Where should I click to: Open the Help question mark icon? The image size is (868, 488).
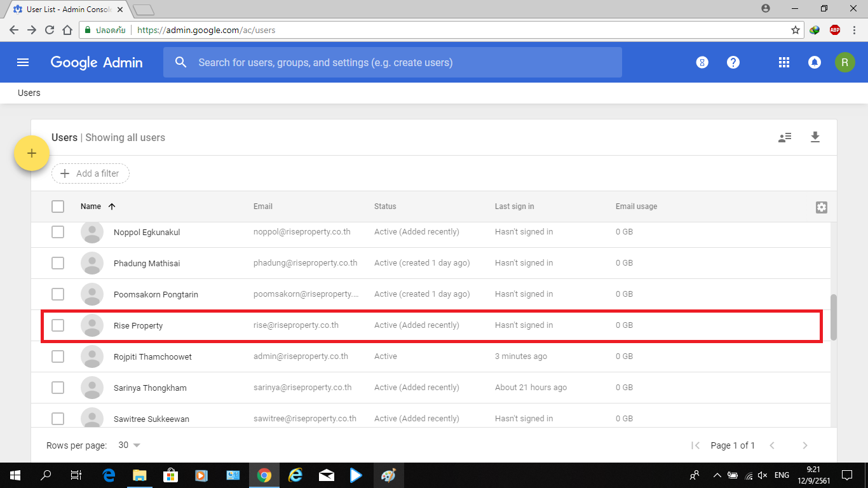[733, 62]
